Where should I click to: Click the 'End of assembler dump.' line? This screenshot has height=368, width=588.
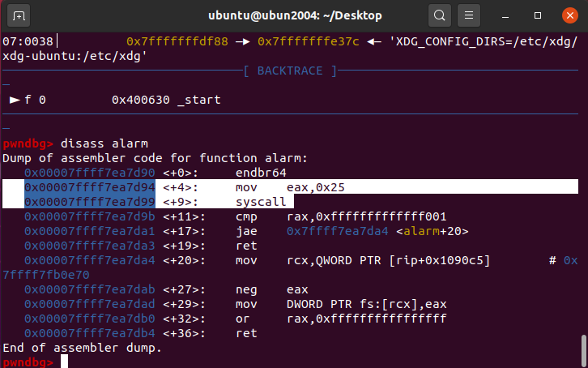[x=82, y=347]
